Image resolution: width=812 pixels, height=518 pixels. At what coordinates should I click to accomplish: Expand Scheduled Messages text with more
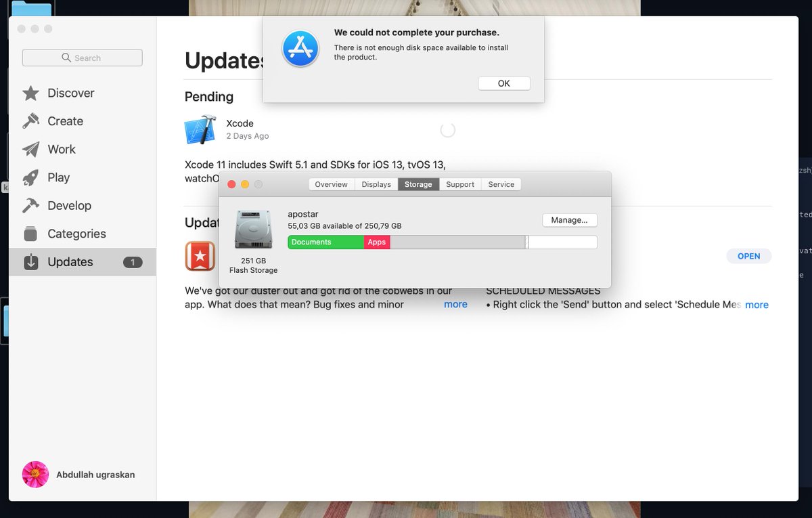point(757,305)
